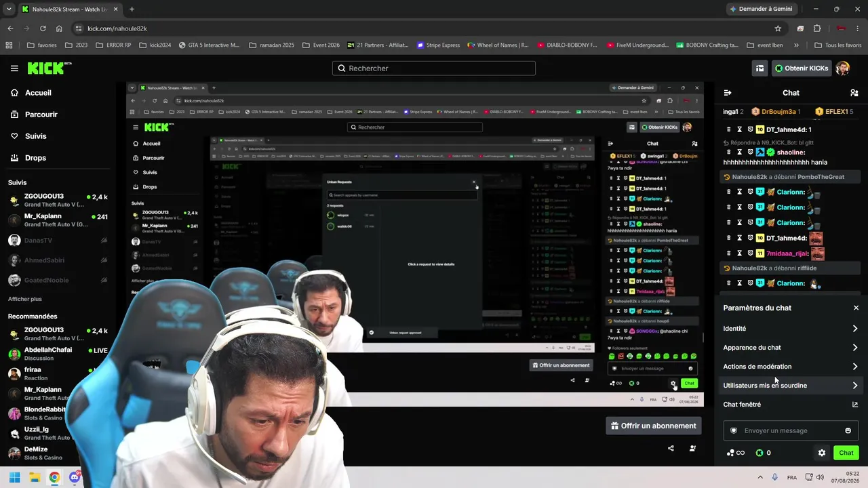The width and height of the screenshot is (868, 488).
Task: Bookmark this page with star icon
Action: (778, 28)
